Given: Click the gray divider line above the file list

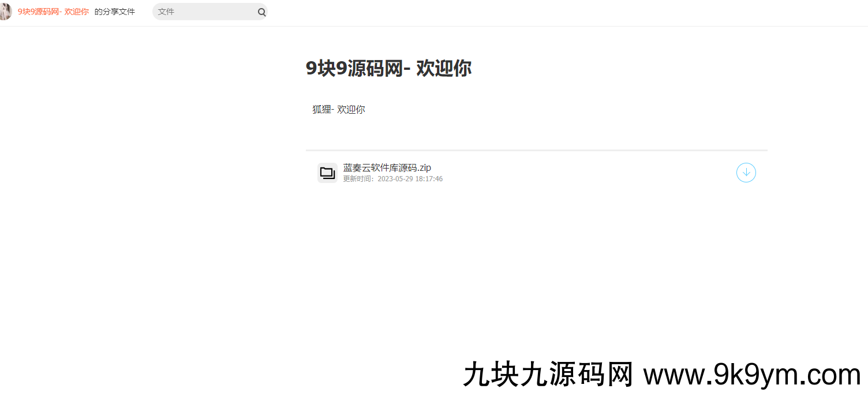Looking at the screenshot, I should click(536, 150).
